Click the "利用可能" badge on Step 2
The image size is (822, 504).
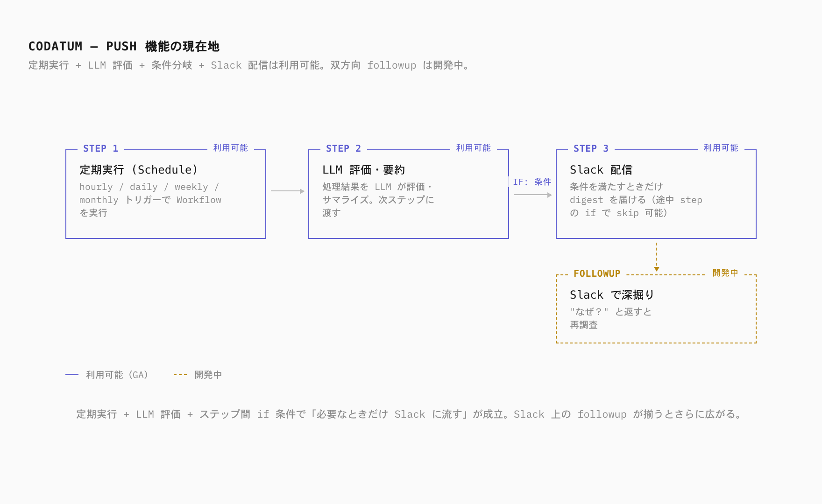(x=474, y=148)
